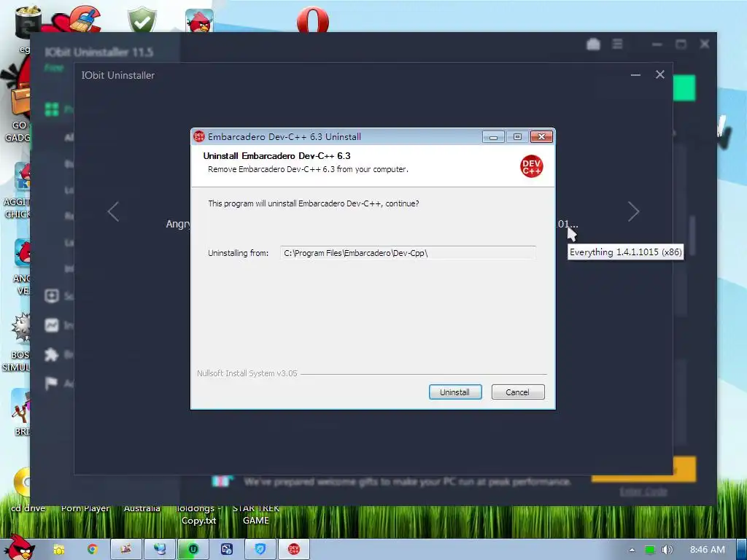The image size is (747, 560).
Task: Open the green shield checkmark desktop icon
Action: [x=142, y=20]
